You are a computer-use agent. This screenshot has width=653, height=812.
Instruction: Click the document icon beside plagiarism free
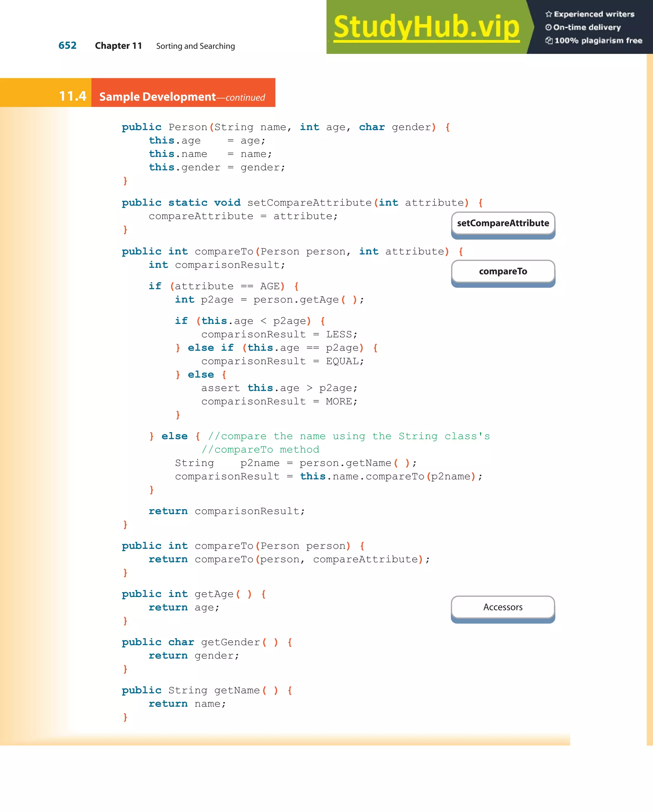[549, 41]
